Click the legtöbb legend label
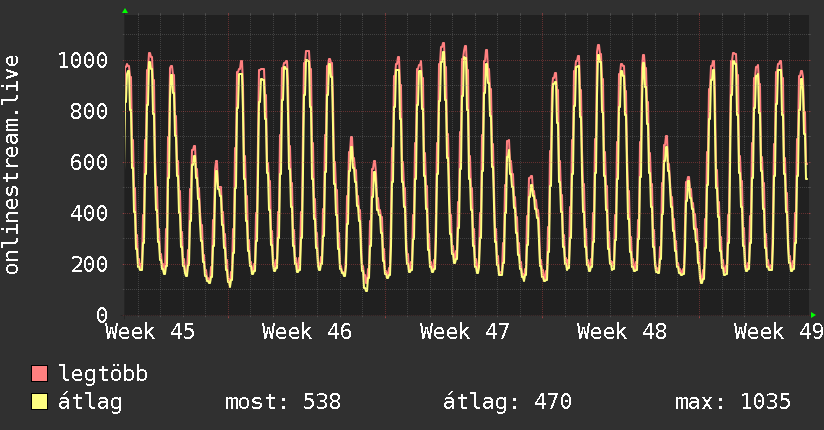824x430 pixels. coord(104,374)
